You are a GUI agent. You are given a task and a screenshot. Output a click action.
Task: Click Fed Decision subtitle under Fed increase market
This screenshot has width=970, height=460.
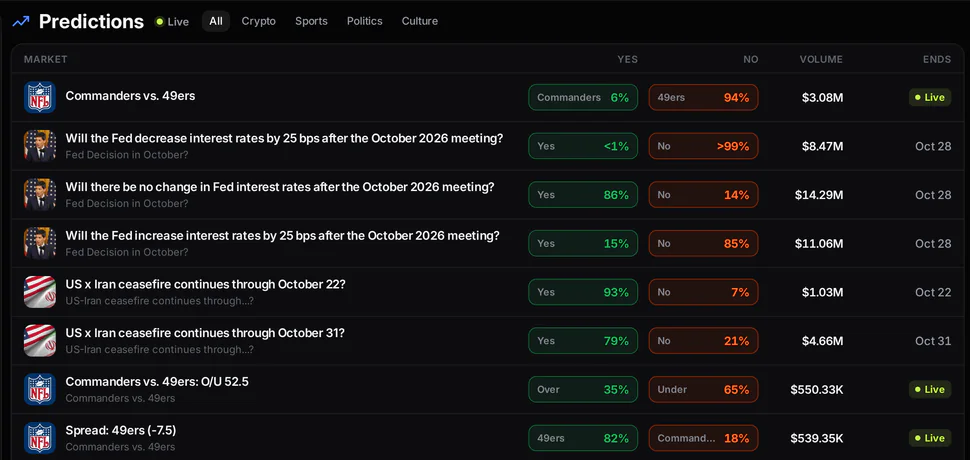[127, 252]
